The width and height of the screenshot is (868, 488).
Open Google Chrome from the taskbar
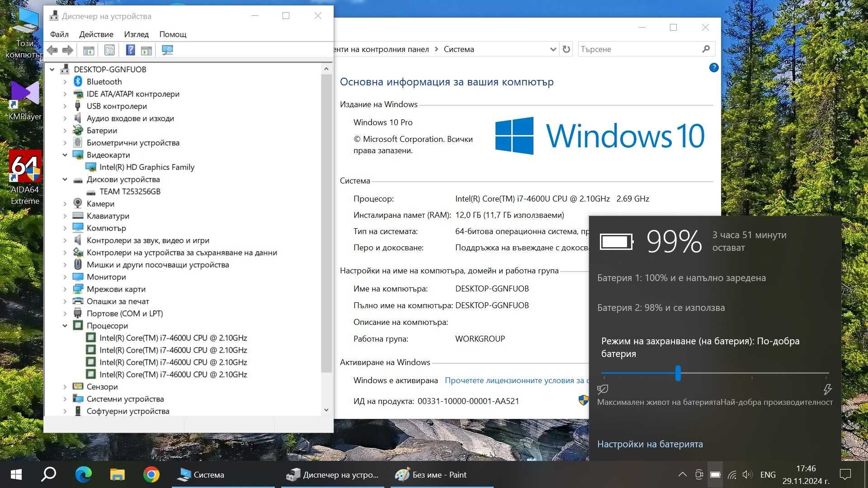coord(151,474)
